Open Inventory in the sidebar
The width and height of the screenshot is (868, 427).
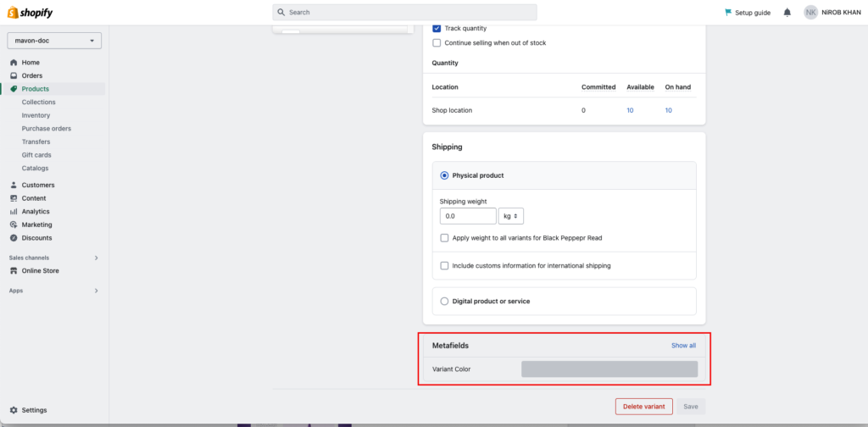(36, 115)
